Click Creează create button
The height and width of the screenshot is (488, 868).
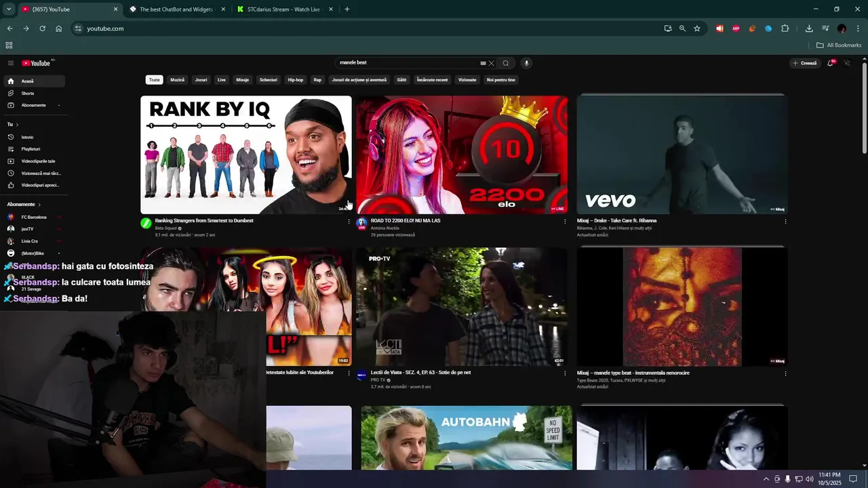805,63
